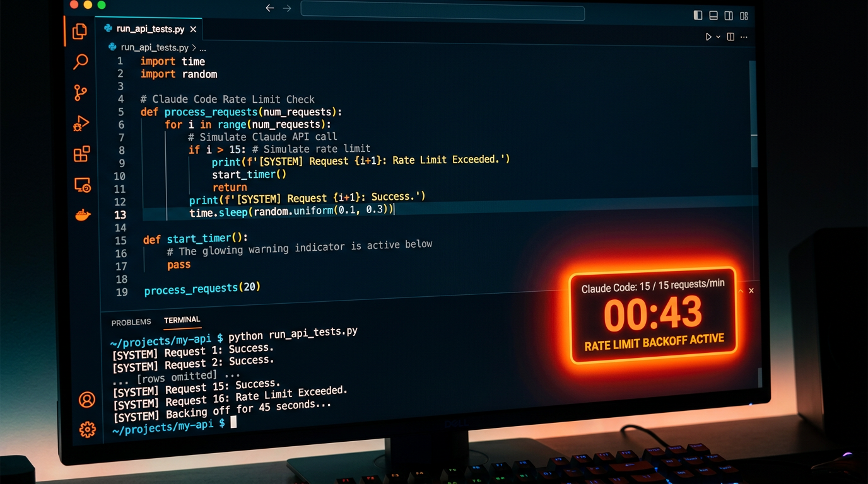Toggle the secondary sidebar visibility
Viewport: 868px width, 484px height.
(x=729, y=15)
